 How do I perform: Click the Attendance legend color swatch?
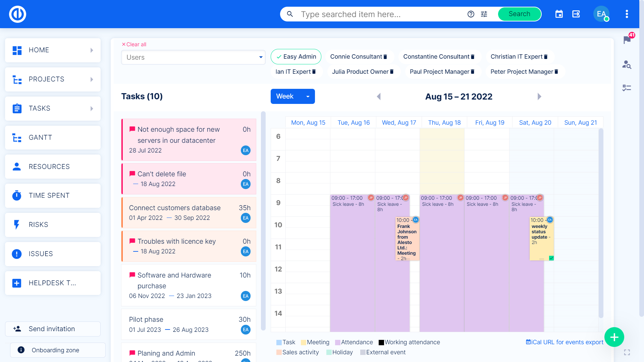pyautogui.click(x=338, y=342)
